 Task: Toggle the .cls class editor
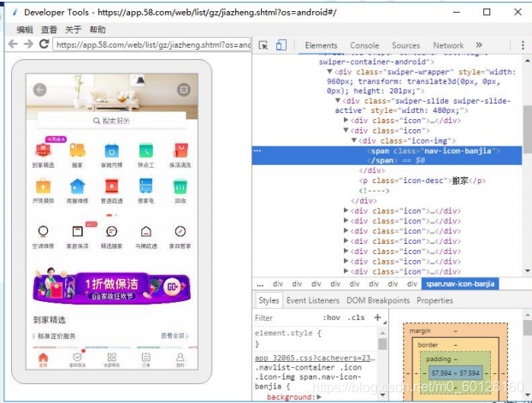coord(355,317)
